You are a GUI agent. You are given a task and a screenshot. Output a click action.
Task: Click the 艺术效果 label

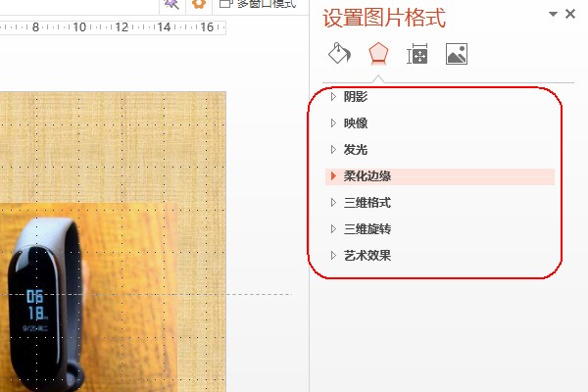pyautogui.click(x=367, y=256)
